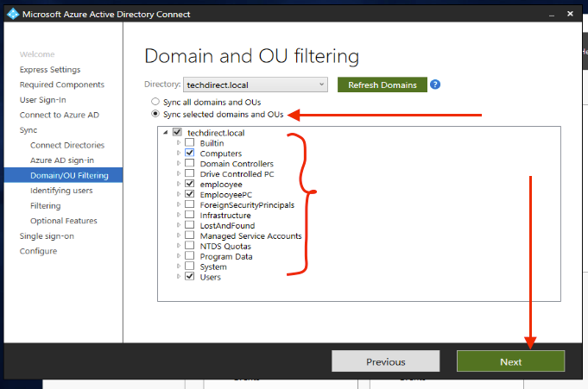
Task: Expand the Program Data tree node
Action: [179, 256]
